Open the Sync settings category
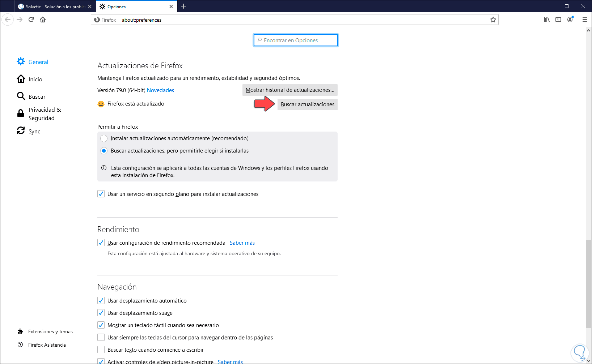The width and height of the screenshot is (592, 364). (29, 131)
